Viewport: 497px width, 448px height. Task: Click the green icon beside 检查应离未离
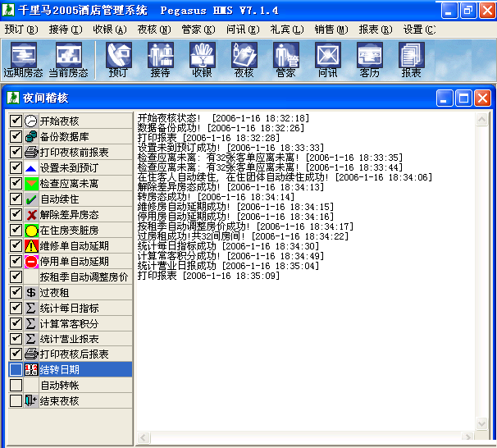click(x=31, y=183)
